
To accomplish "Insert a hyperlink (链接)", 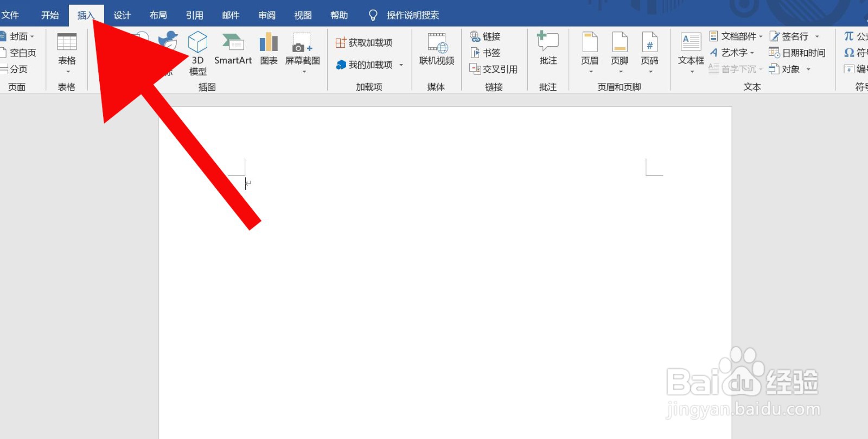I will 485,36.
